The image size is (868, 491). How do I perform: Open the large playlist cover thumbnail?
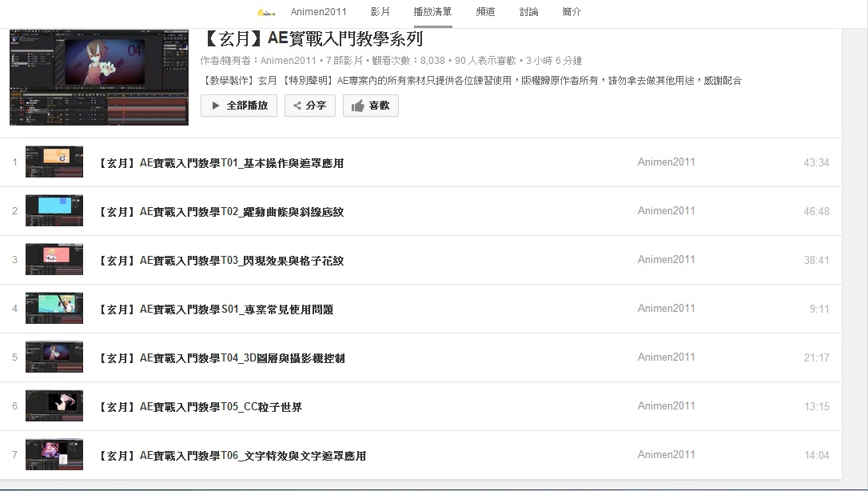99,78
